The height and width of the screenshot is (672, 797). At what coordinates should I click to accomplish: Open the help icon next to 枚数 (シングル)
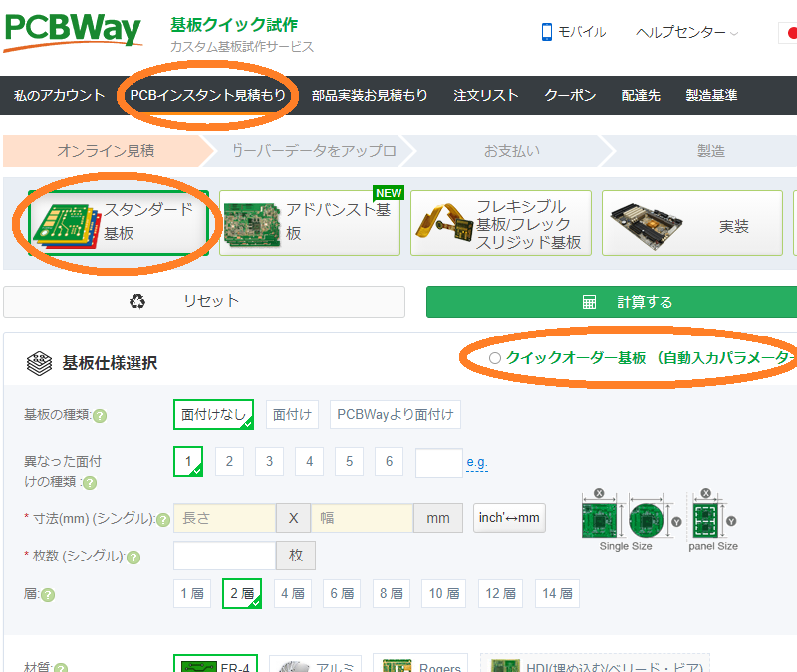tap(133, 558)
